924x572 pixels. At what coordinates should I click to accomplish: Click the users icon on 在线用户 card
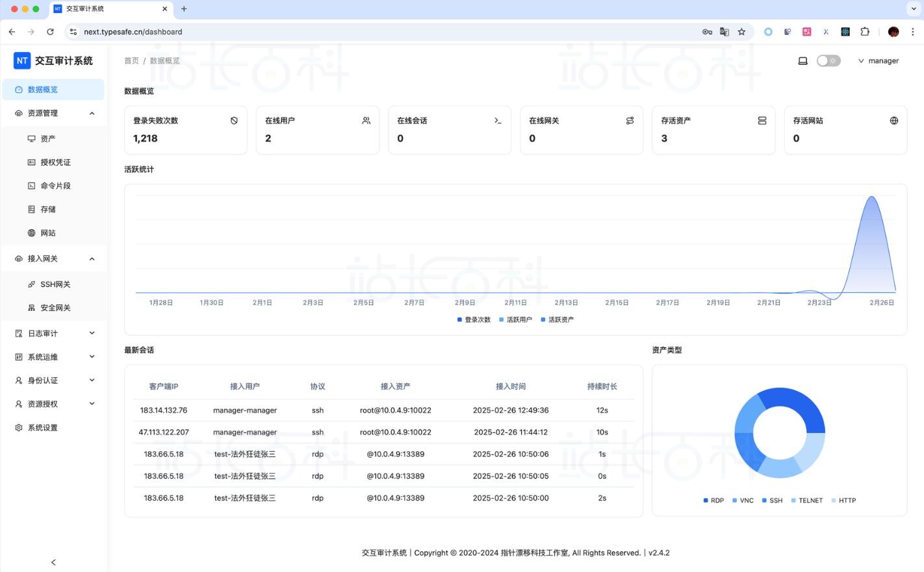(x=366, y=121)
